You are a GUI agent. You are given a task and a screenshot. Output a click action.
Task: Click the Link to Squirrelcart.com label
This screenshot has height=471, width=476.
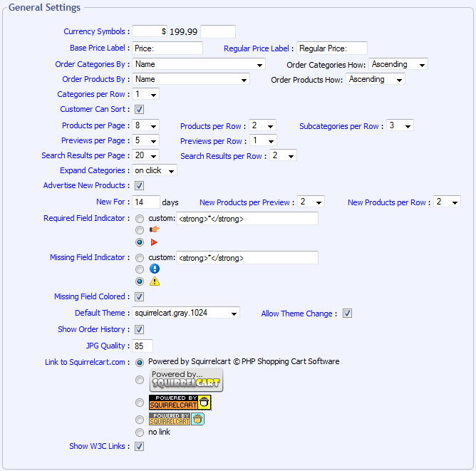pos(87,363)
